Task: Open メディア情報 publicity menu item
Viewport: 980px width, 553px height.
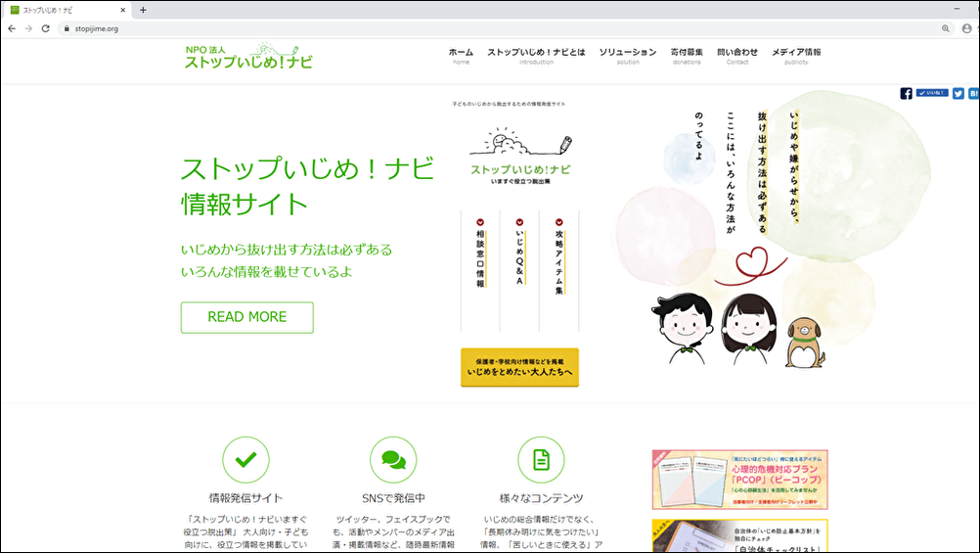Action: (x=795, y=56)
